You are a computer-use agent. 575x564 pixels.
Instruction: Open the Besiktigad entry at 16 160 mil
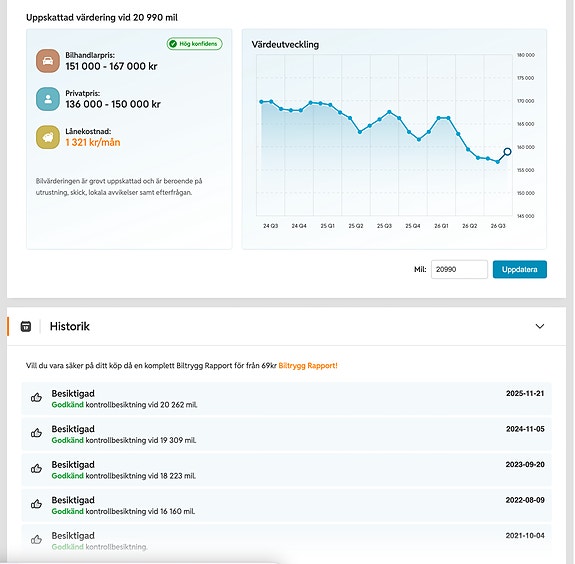pyautogui.click(x=286, y=505)
